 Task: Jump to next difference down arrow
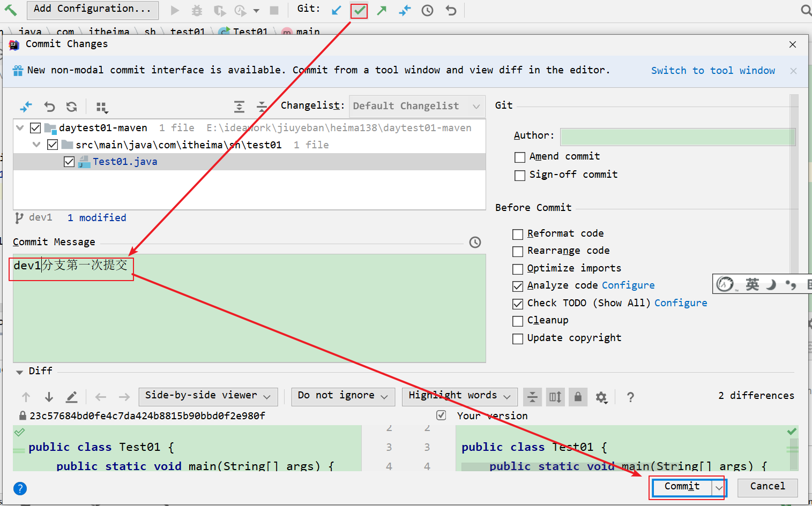(x=49, y=397)
